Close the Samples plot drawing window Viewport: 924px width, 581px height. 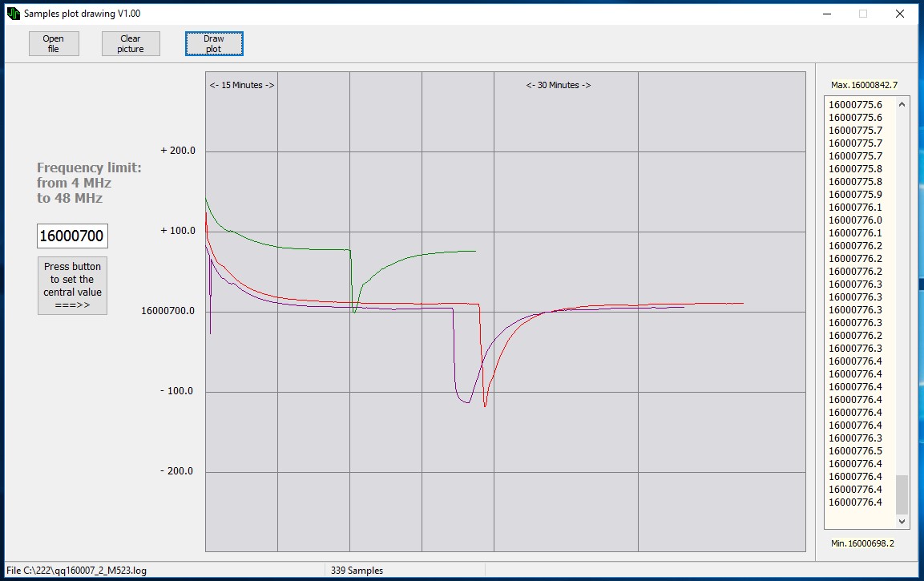899,14
